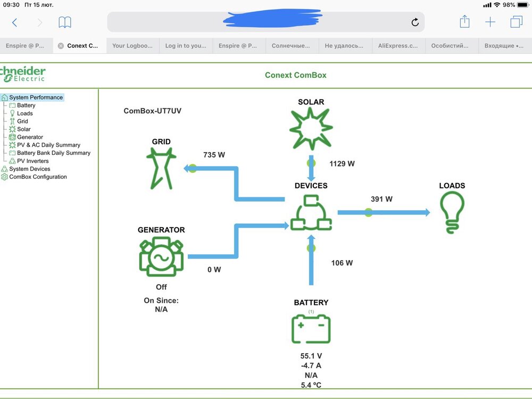Screen dimensions: 532x399
Task: Switch to the first Enspire @ P... tab
Action: coord(25,46)
